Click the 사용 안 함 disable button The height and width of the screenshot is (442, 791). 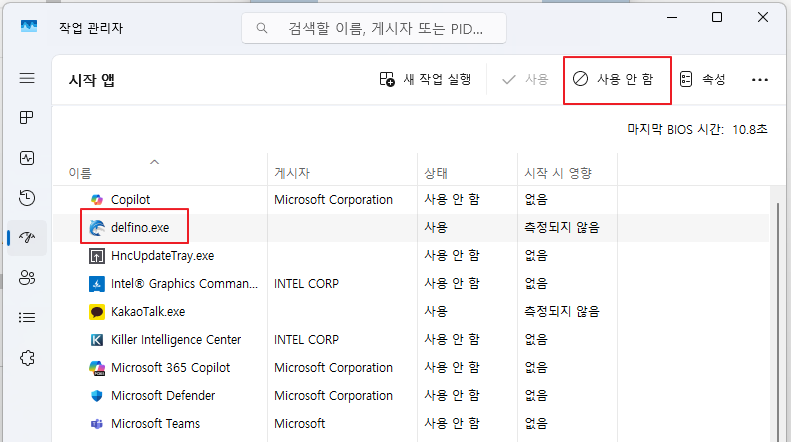(x=613, y=79)
